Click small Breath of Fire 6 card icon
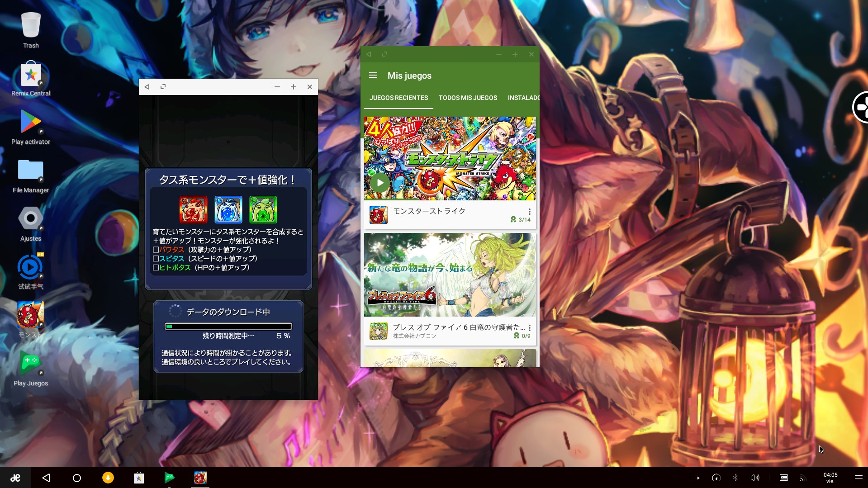Screen dimensions: 868x488 point(379,331)
